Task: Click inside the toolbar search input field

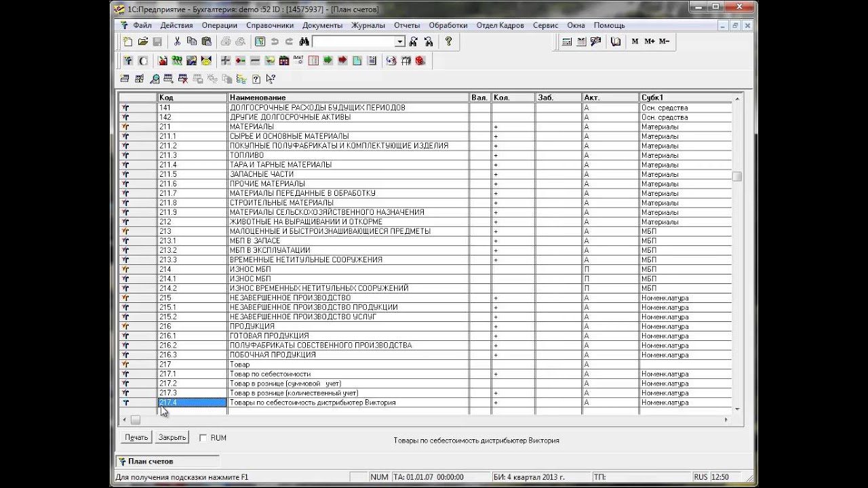Action: (x=353, y=42)
